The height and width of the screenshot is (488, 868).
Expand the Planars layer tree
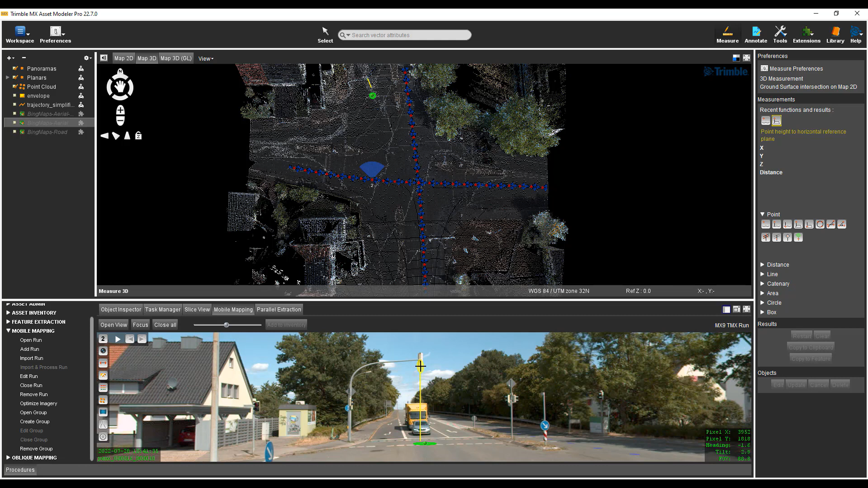pos(8,78)
